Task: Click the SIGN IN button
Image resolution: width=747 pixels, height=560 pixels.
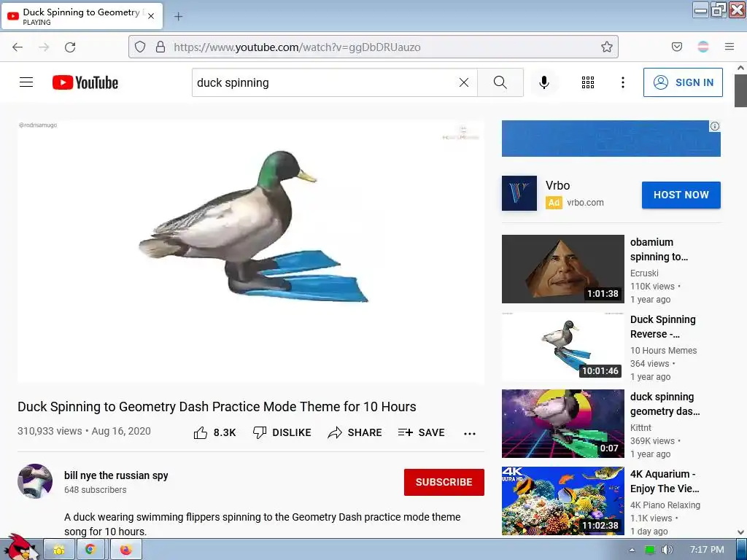Action: coord(683,82)
